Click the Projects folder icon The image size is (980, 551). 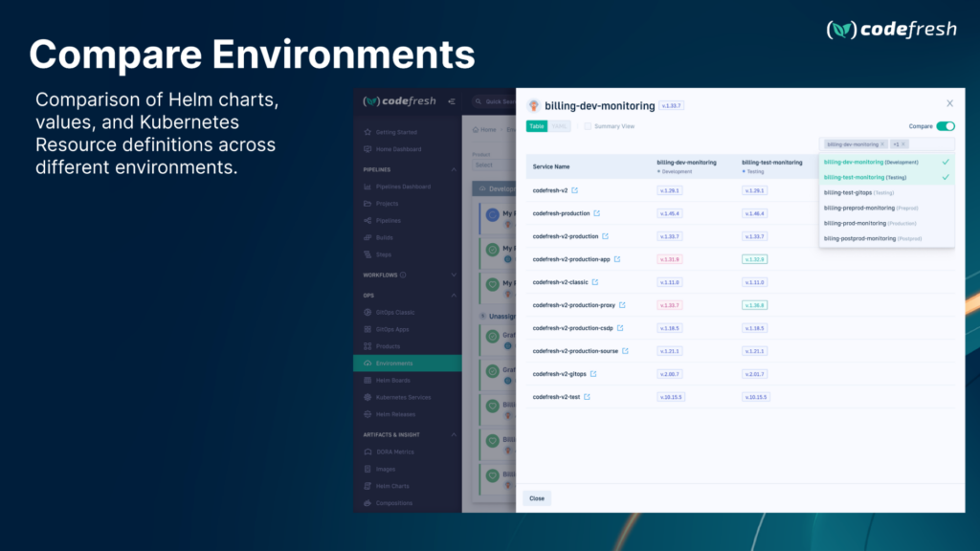[x=367, y=203]
